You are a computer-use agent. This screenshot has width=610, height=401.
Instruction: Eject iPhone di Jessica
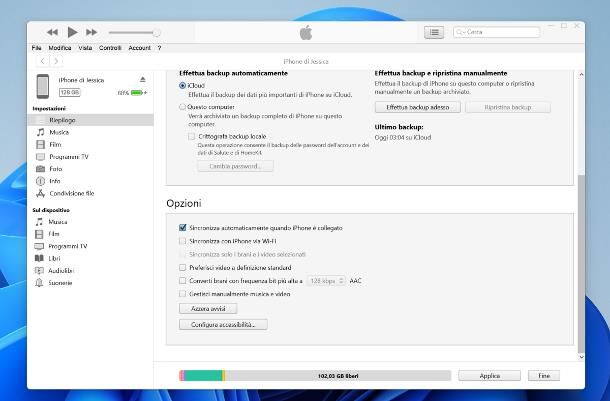pos(143,79)
